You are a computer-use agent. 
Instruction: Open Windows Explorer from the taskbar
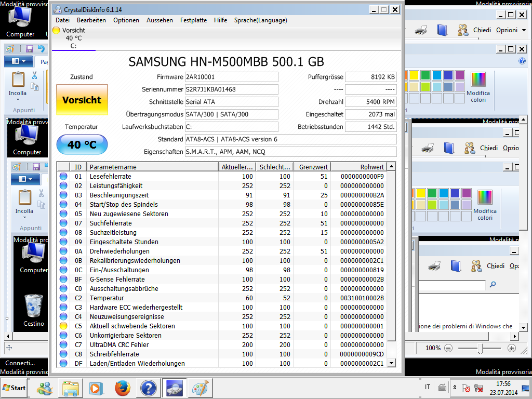pos(71,388)
